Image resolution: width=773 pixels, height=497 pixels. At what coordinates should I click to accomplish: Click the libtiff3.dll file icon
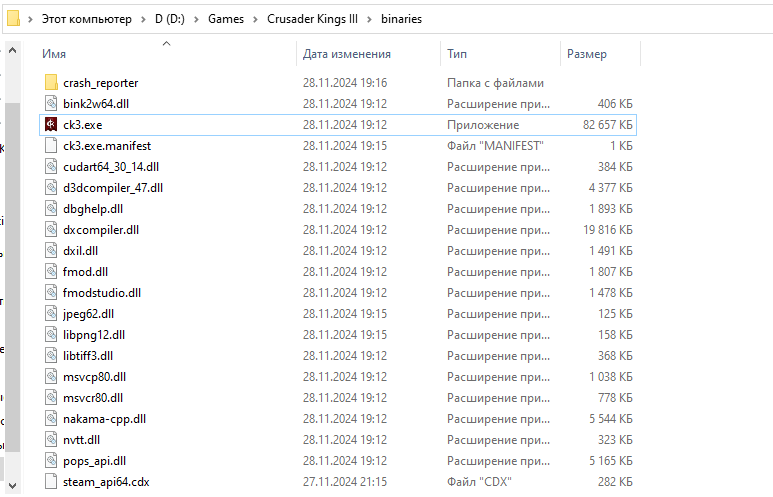coord(51,355)
